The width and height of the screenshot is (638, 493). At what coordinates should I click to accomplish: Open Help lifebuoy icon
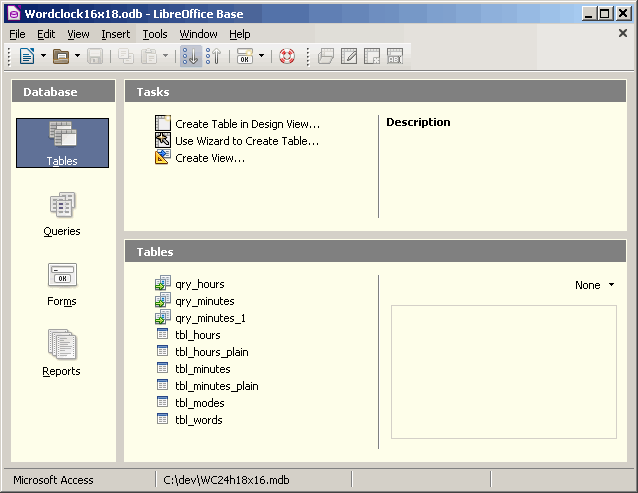[x=287, y=56]
